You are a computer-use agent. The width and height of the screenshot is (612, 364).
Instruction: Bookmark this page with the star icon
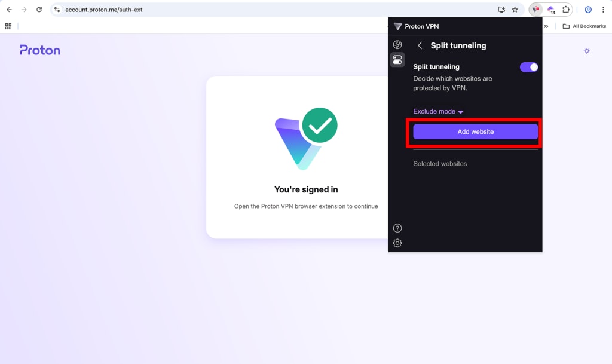[515, 10]
